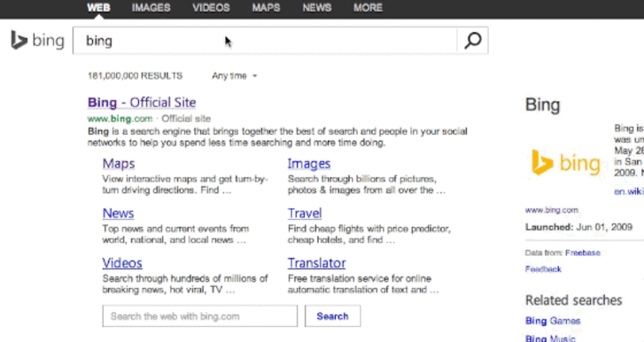Click the Launched: Jun 01, 2009 text
Image resolution: width=644 pixels, height=342 pixels.
pyautogui.click(x=578, y=227)
